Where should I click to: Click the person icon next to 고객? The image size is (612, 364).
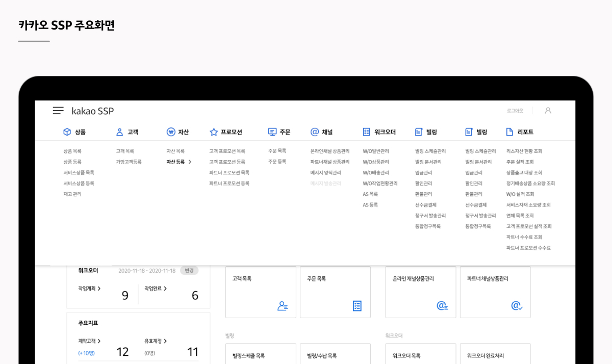[120, 132]
